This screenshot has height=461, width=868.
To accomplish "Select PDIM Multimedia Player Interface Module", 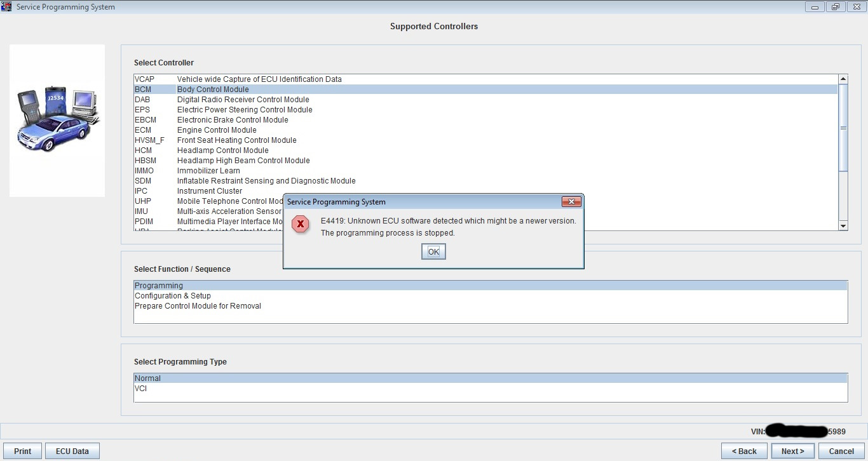I will tap(208, 222).
